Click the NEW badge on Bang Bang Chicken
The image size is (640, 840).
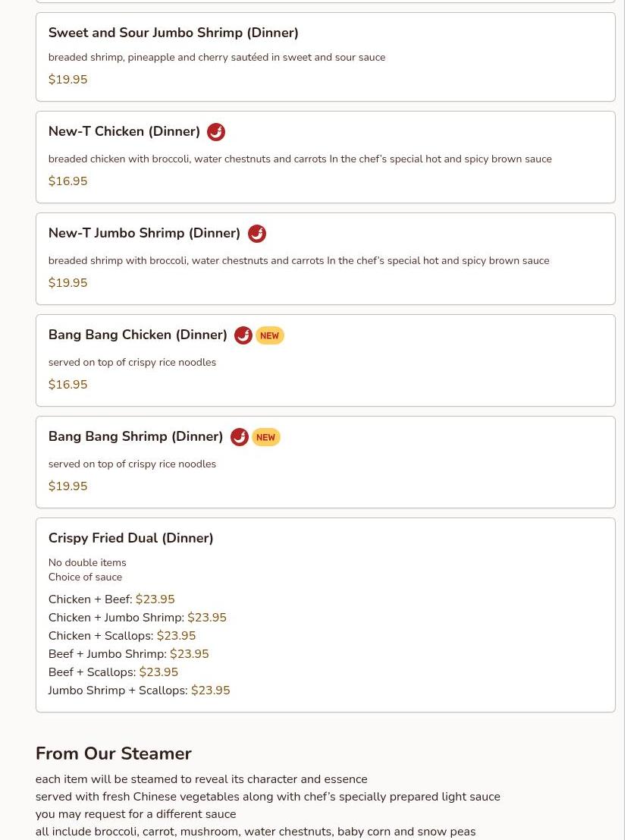[269, 335]
